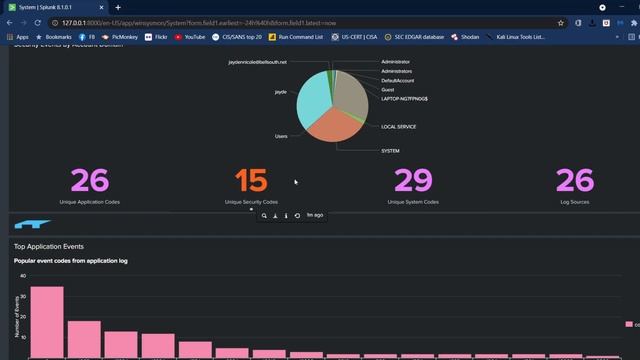Viewport: 640px width, 360px height.
Task: Open the PicMonkey bookmark
Action: [x=120, y=37]
